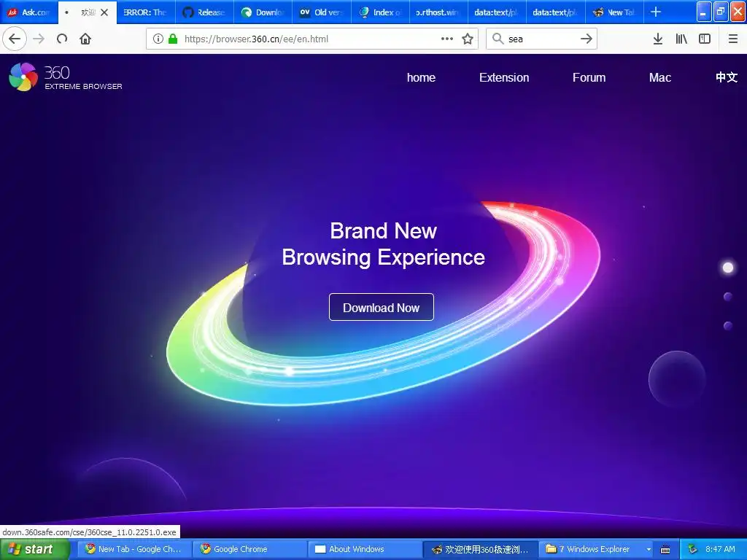Click the keyboard icon in taskbar
Viewport: 747px width, 560px height.
[665, 550]
